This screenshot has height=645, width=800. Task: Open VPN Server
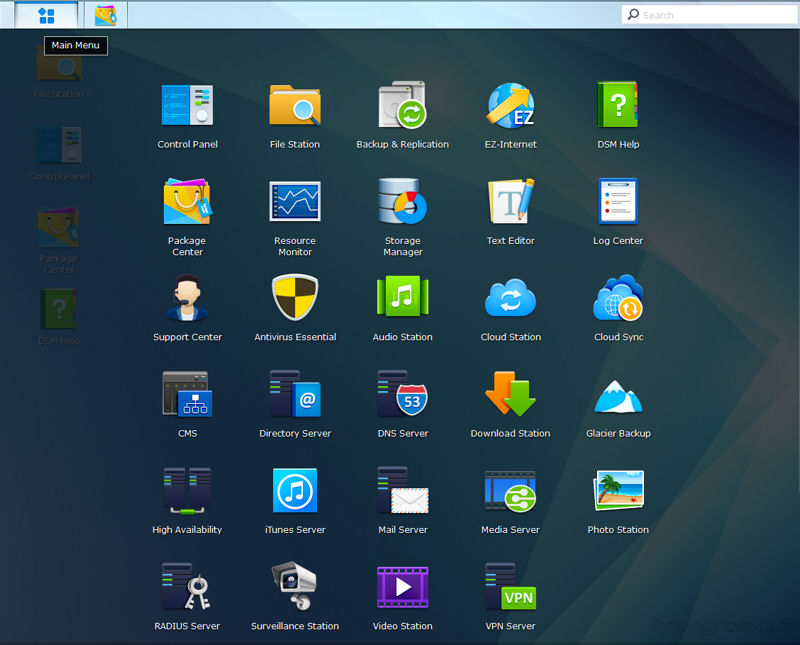point(511,597)
